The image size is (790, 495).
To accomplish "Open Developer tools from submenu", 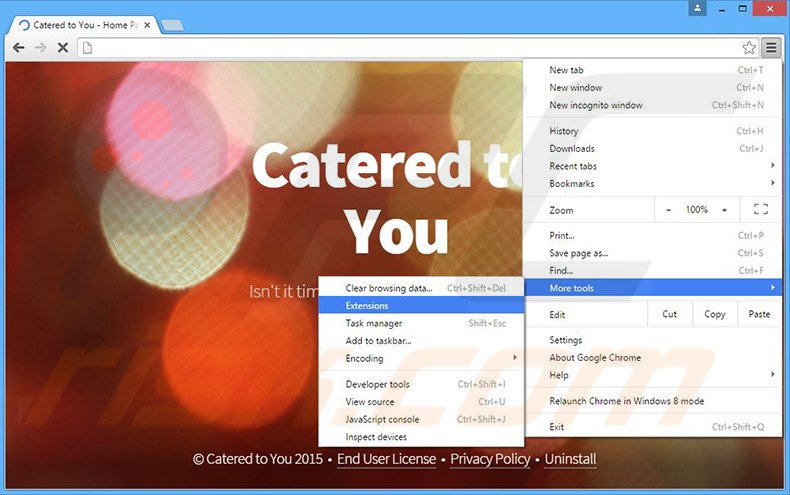I will (x=422, y=384).
